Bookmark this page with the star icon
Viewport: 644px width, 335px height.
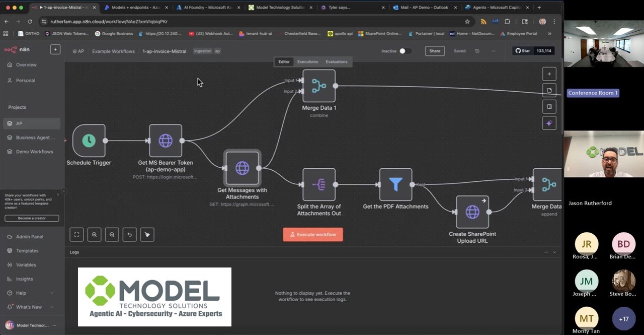(x=467, y=22)
